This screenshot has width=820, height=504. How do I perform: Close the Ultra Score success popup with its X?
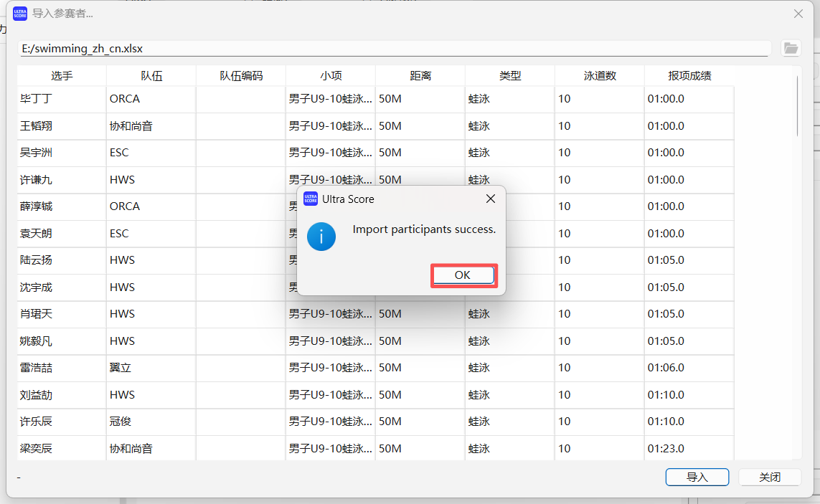coord(491,199)
